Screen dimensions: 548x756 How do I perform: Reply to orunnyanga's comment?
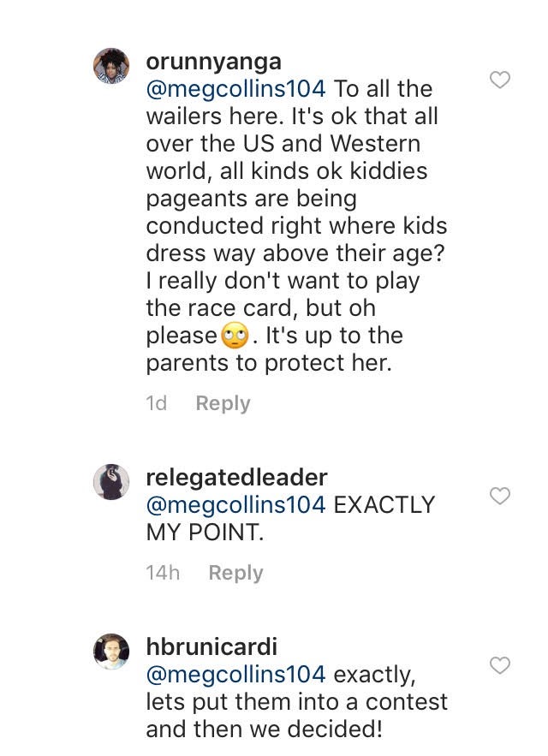(x=223, y=403)
